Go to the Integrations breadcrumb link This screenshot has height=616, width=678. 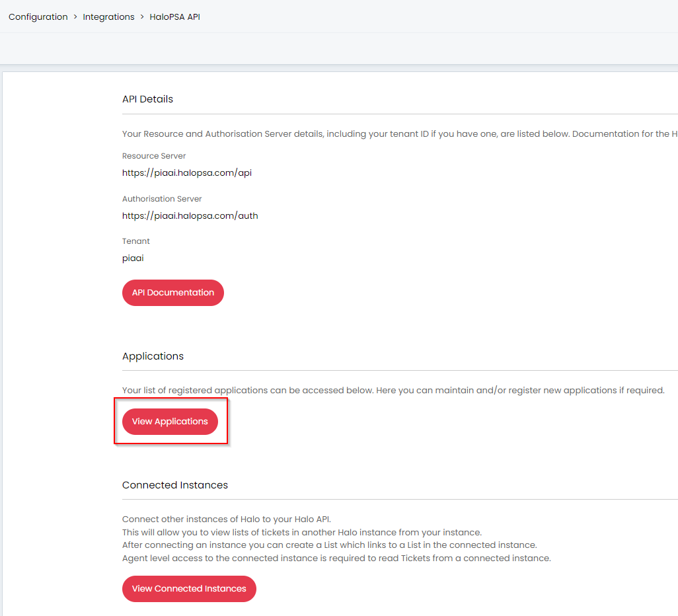click(108, 17)
